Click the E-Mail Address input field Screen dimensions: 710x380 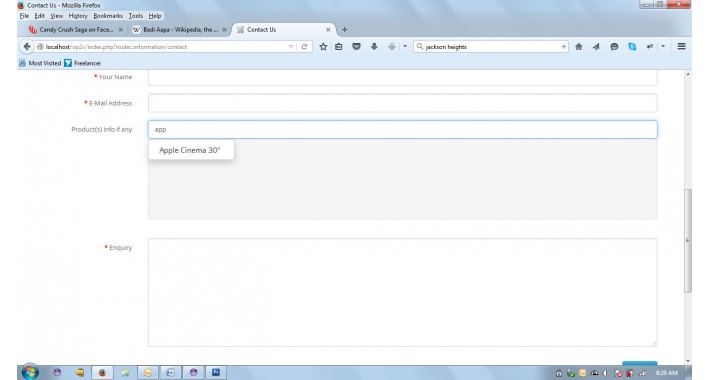403,103
